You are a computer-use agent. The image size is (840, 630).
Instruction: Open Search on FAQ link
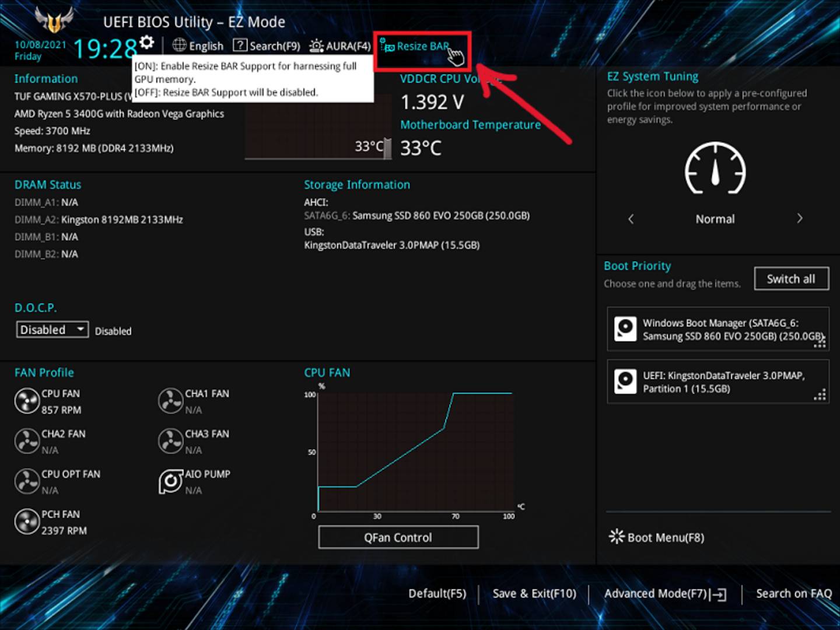point(794,593)
